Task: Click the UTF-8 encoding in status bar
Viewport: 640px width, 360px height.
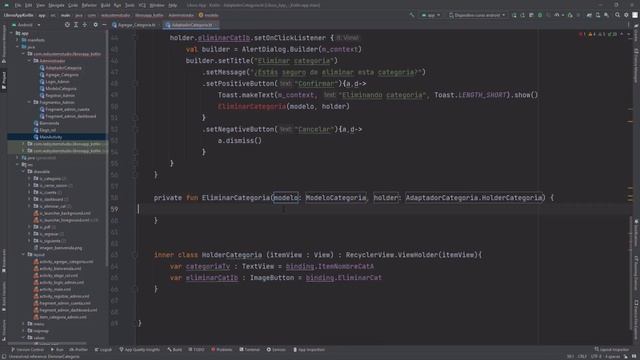Action: point(596,357)
